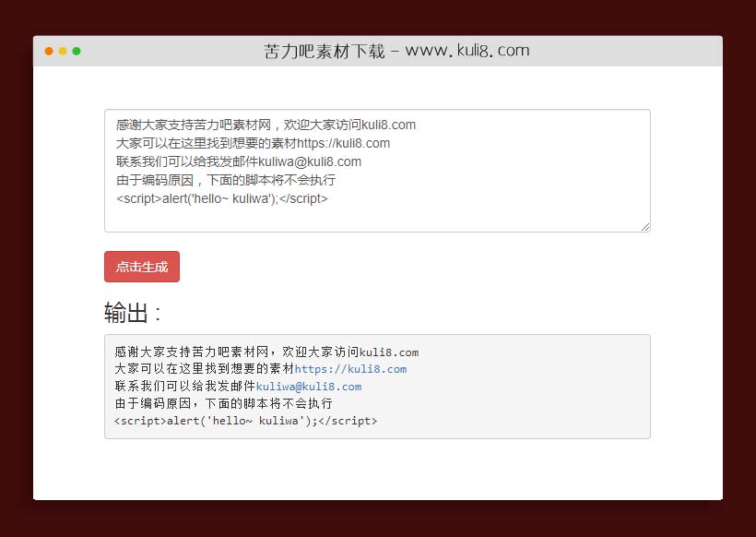Click the title bar of the window
Screen dimensions: 756x537
coord(599,52)
